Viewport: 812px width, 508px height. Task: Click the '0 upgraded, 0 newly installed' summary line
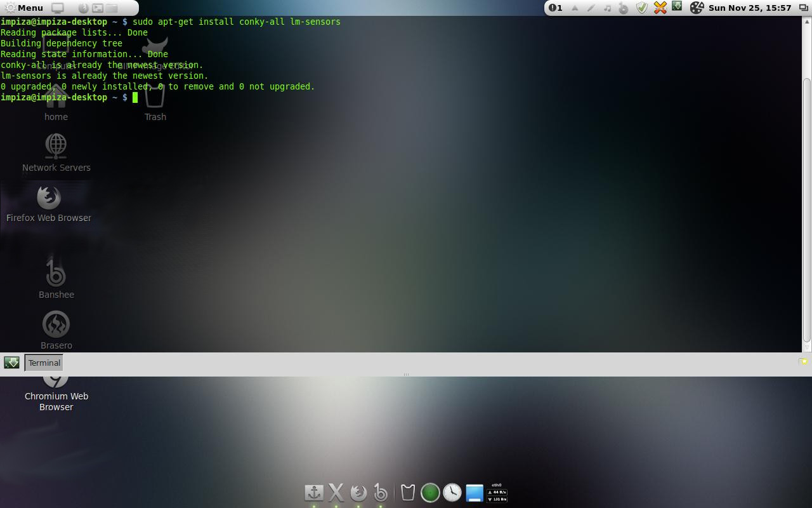click(158, 86)
